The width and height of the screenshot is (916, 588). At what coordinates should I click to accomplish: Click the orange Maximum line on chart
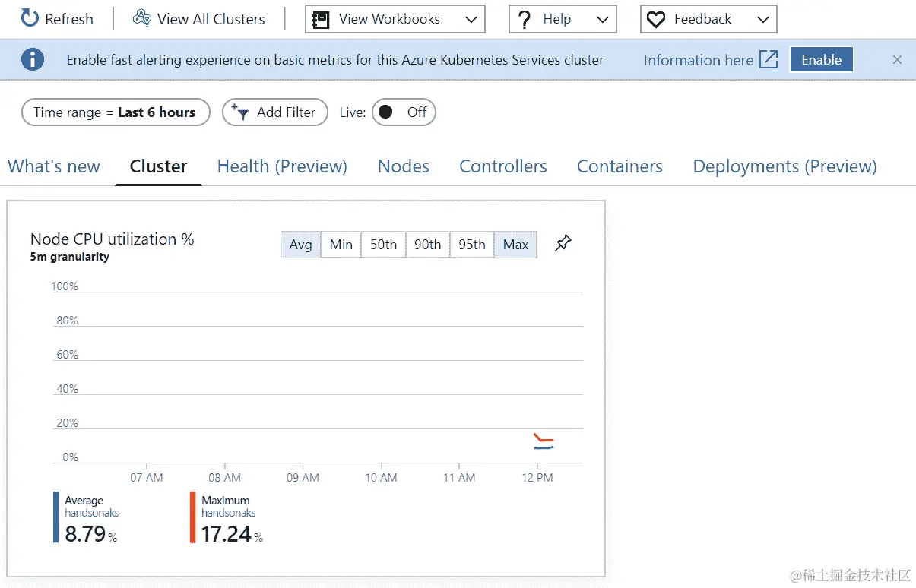[x=544, y=439]
